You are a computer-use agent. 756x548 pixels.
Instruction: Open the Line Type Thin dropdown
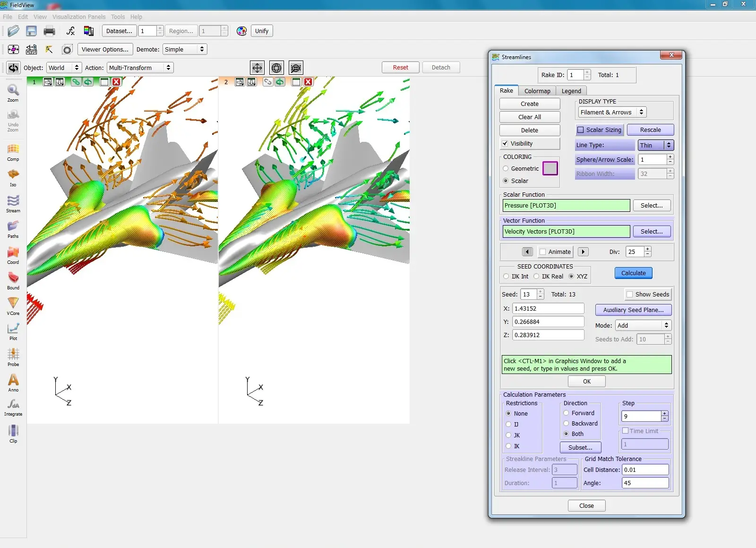(x=656, y=145)
